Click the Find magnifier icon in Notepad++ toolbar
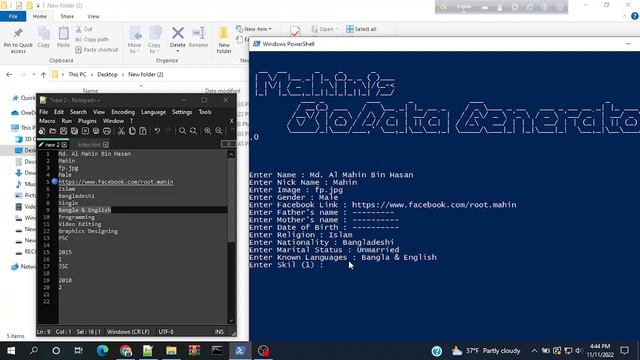The width and height of the screenshot is (640, 360). pyautogui.click(x=182, y=131)
